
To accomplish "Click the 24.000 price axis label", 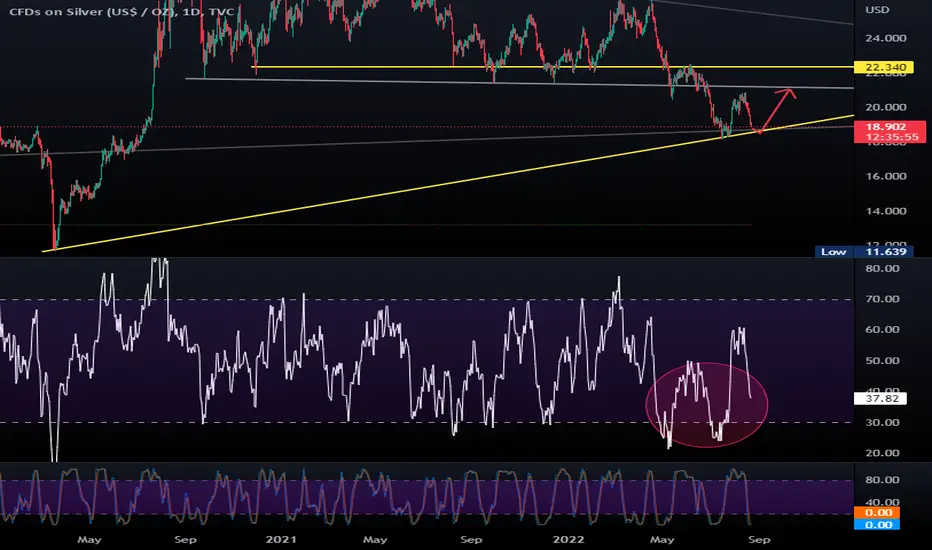I will [886, 38].
